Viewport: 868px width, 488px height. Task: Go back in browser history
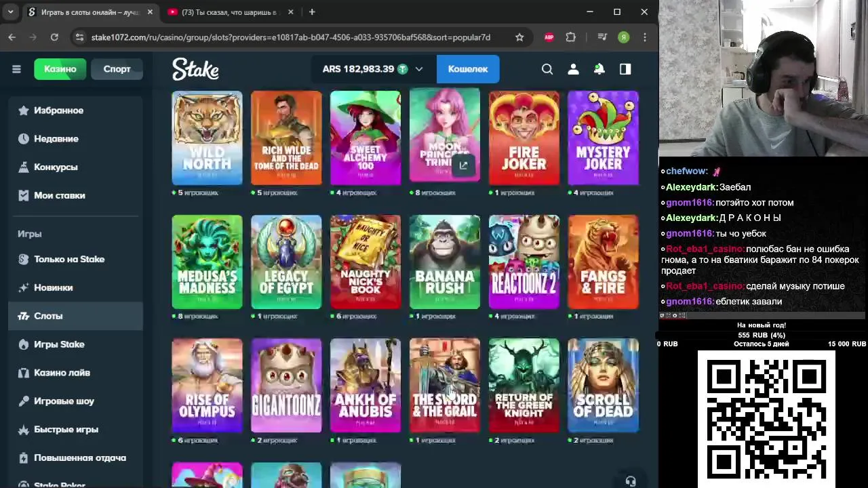[12, 37]
